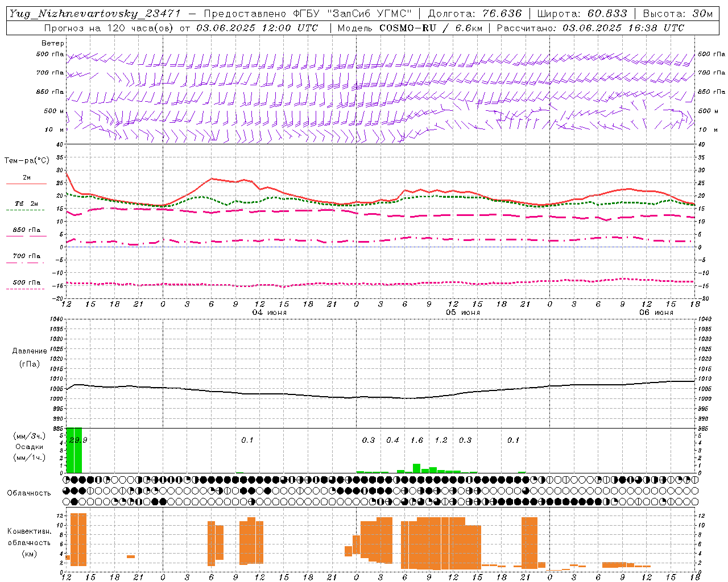Click the 29.9 precipitation amount value
Image resolution: width=728 pixels, height=582 pixels.
point(77,440)
